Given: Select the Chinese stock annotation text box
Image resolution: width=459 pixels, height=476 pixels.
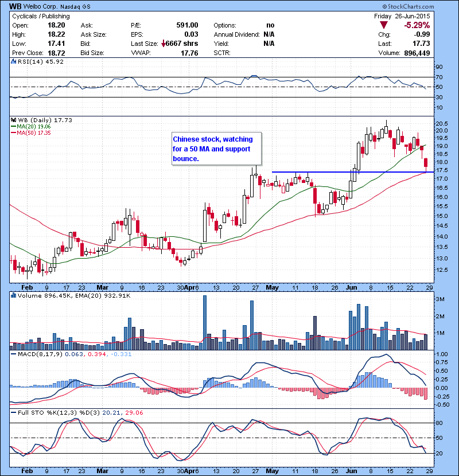Looking at the screenshot, I should pos(216,149).
